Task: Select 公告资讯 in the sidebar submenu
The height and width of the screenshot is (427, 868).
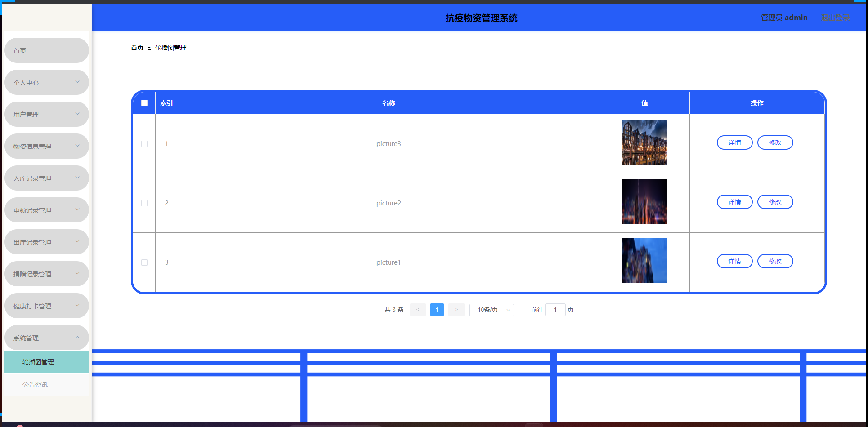Action: pos(35,385)
